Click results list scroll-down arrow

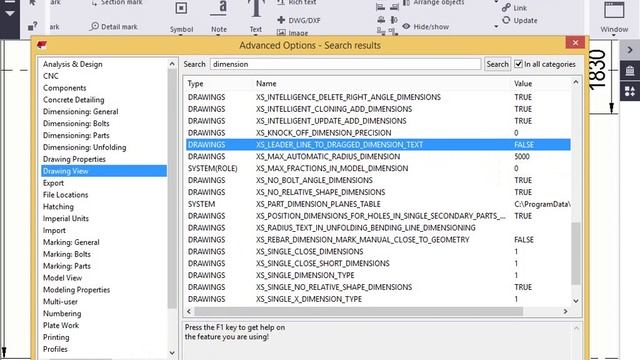pyautogui.click(x=576, y=301)
